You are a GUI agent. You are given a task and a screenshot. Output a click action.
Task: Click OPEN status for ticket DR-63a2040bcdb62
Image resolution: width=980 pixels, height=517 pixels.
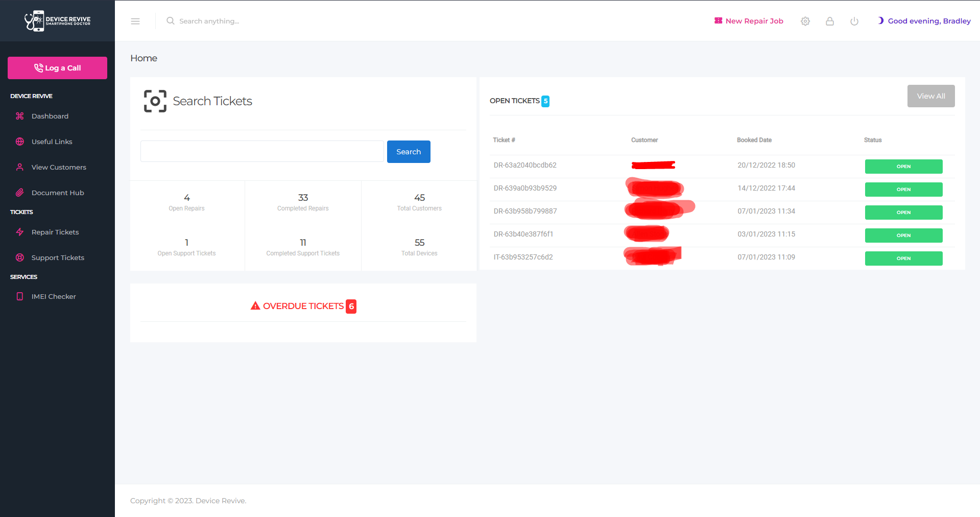(903, 167)
